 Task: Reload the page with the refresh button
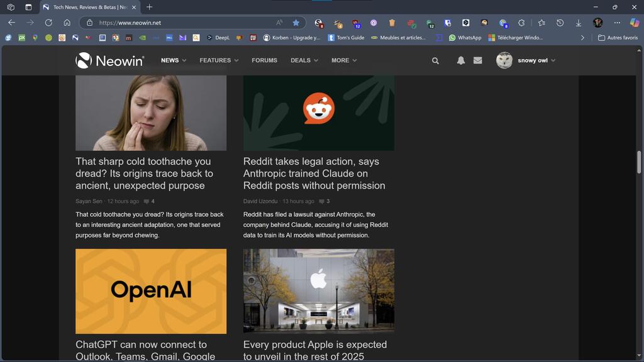tap(48, 23)
